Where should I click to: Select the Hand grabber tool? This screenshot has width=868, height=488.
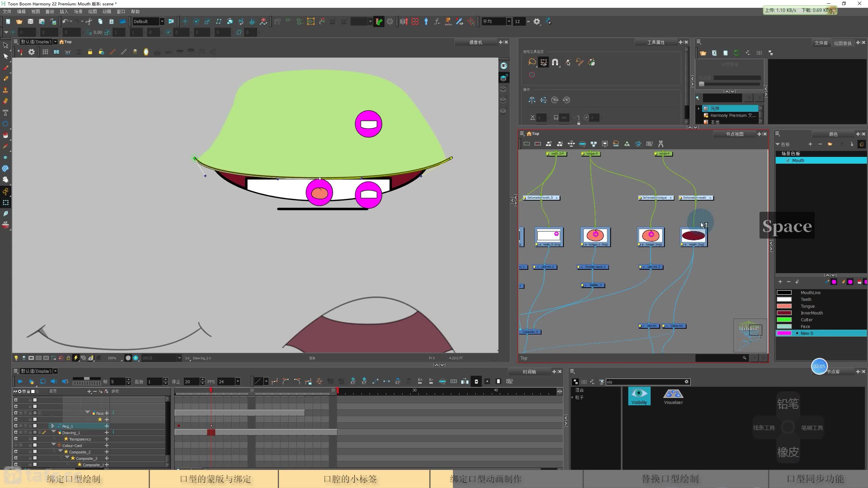5,180
